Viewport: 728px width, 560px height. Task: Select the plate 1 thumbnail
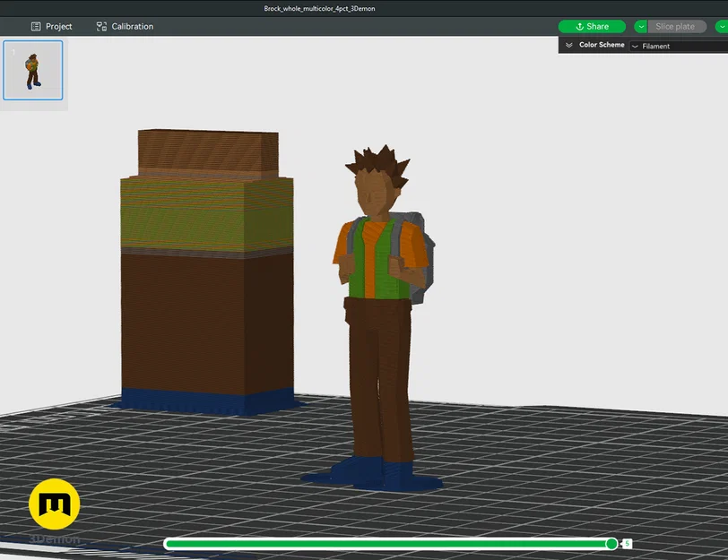(x=33, y=70)
